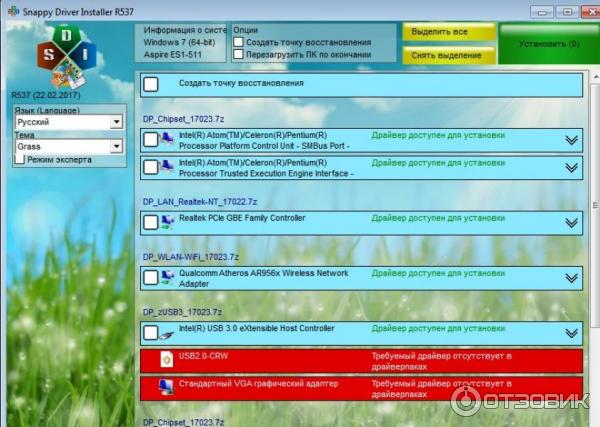The width and height of the screenshot is (600, 427).
Task: Click the app icon in the title bar
Action: pos(11,11)
